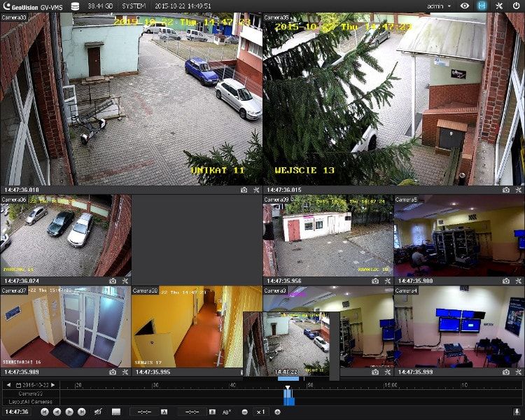This screenshot has width=525, height=420.
Task: Select the Camera4 monitor wall tile
Action: [459, 327]
